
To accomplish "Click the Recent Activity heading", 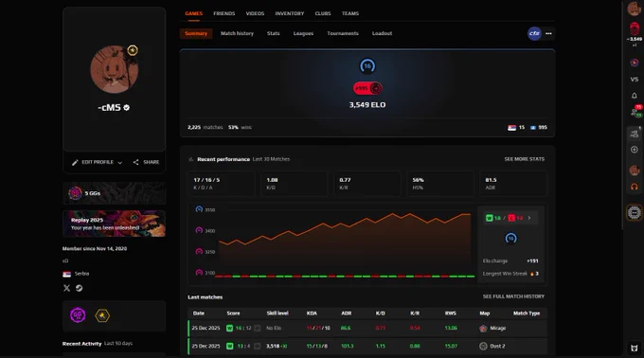I will click(81, 344).
